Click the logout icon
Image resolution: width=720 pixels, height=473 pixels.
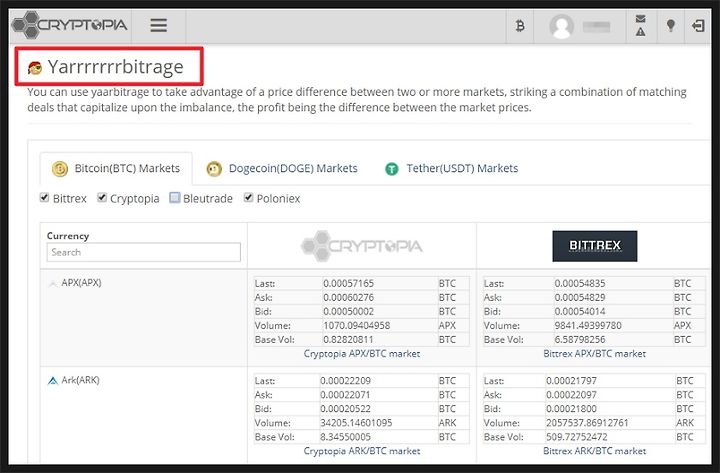click(x=698, y=26)
